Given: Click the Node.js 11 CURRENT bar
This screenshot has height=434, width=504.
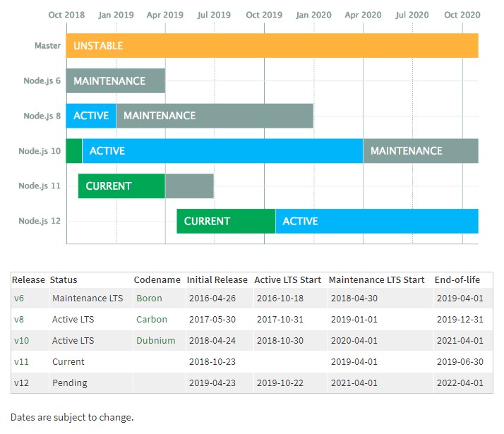Looking at the screenshot, I should (121, 186).
